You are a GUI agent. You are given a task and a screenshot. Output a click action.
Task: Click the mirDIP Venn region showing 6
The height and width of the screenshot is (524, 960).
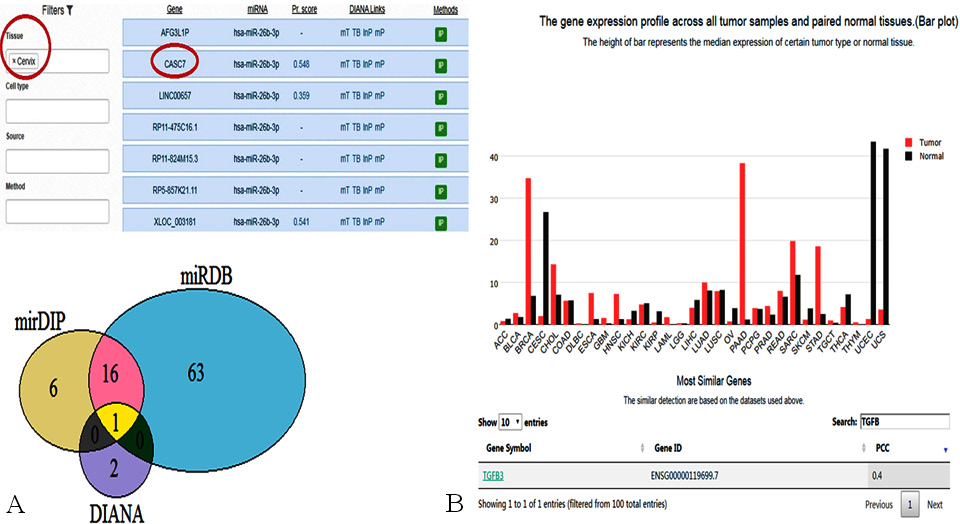tap(53, 387)
